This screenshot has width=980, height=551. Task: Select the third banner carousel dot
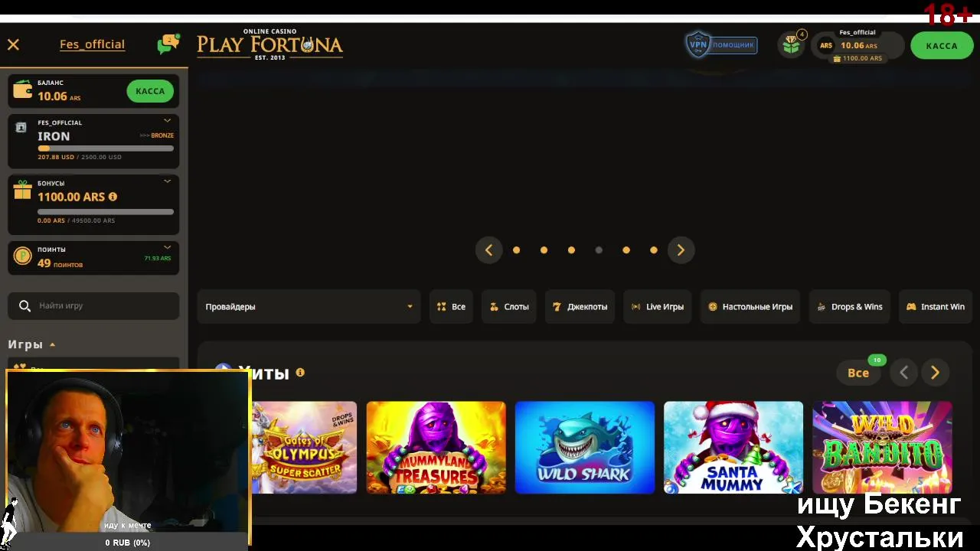(571, 250)
